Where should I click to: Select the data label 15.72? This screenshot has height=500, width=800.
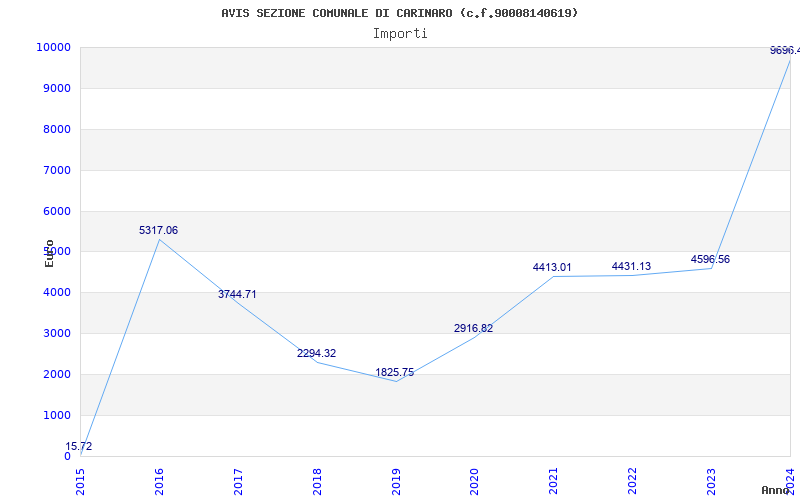coord(79,446)
